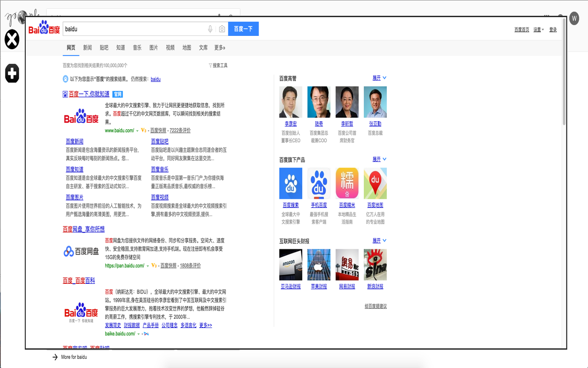Open the 亚马逊财报 Amazon thumbnail
Image resolution: width=588 pixels, height=368 pixels.
point(291,264)
